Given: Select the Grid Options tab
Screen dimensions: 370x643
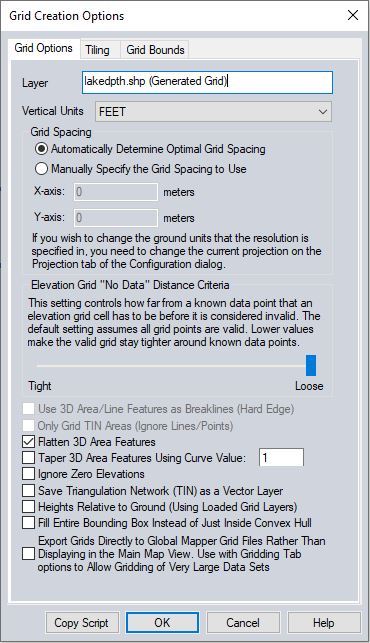Looking at the screenshot, I should (43, 48).
